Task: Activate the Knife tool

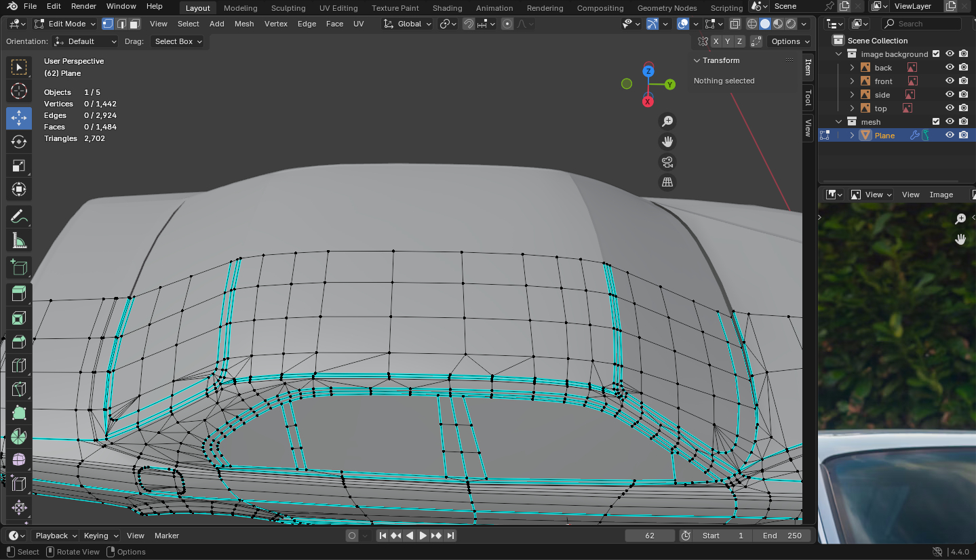Action: 19,389
